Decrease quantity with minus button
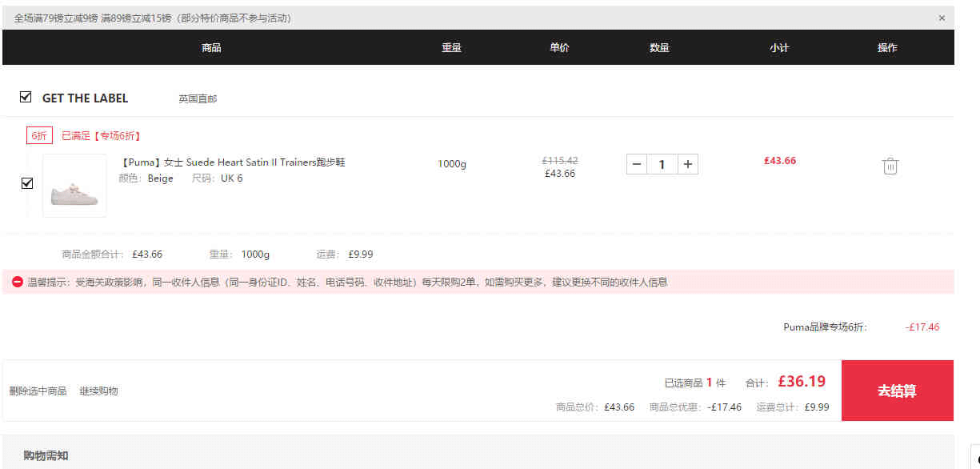This screenshot has width=980, height=469. [637, 164]
